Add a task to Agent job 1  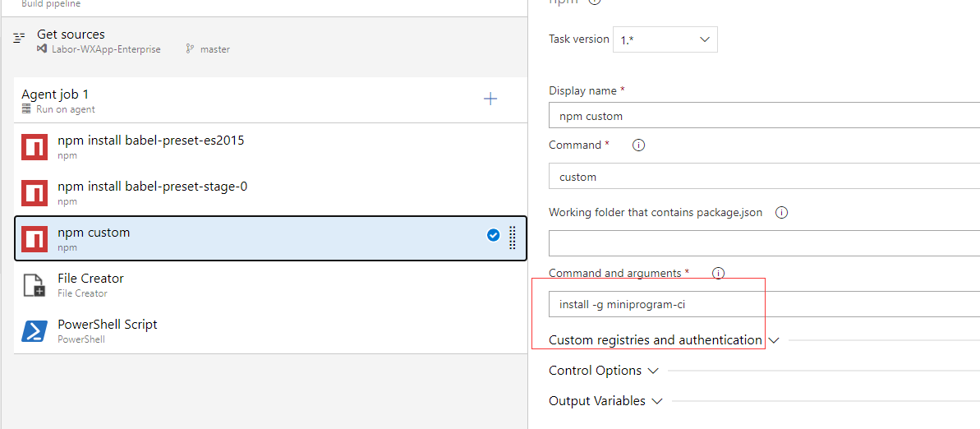[x=490, y=99]
